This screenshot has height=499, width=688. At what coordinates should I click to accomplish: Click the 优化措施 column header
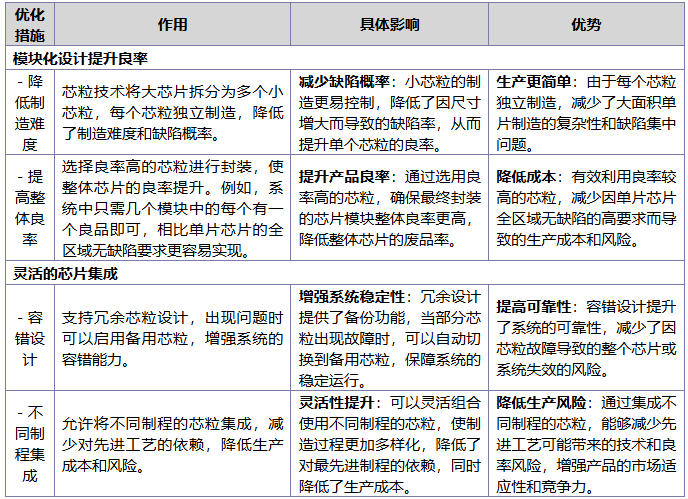(30, 25)
